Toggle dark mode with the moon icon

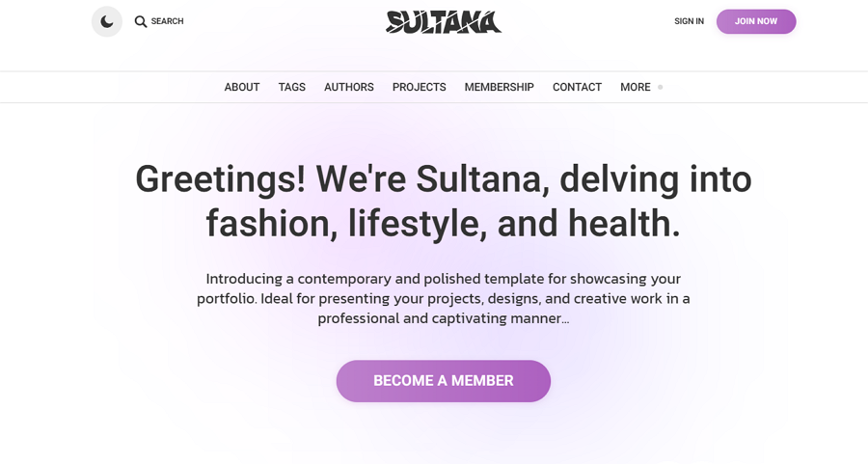click(107, 21)
